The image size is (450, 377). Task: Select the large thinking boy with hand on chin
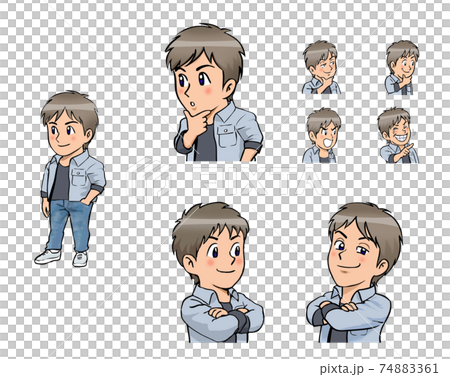point(214,93)
